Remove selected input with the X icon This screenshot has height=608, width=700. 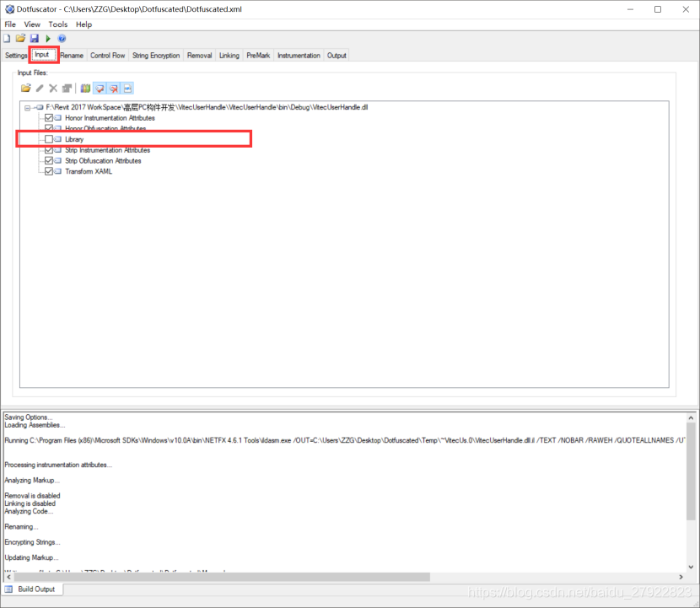(53, 89)
